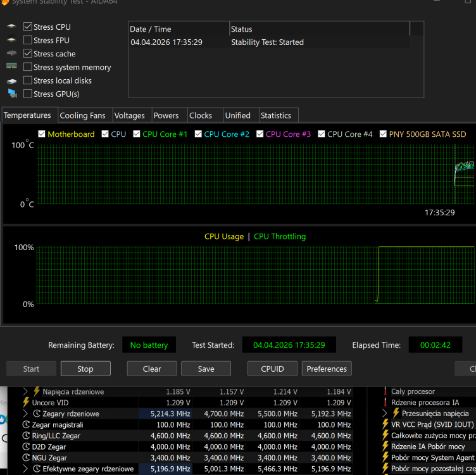This screenshot has width=476, height=475.
Task: Click the AIDA64 flame icon in title bar
Action: point(5,3)
